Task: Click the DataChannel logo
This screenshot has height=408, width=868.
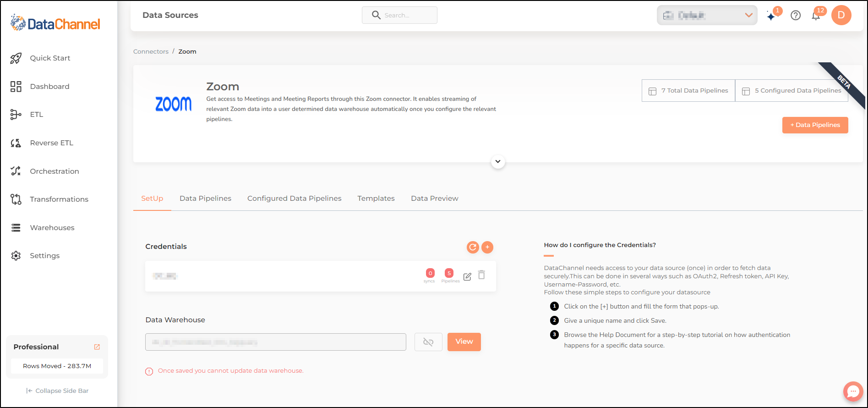Action: (55, 23)
